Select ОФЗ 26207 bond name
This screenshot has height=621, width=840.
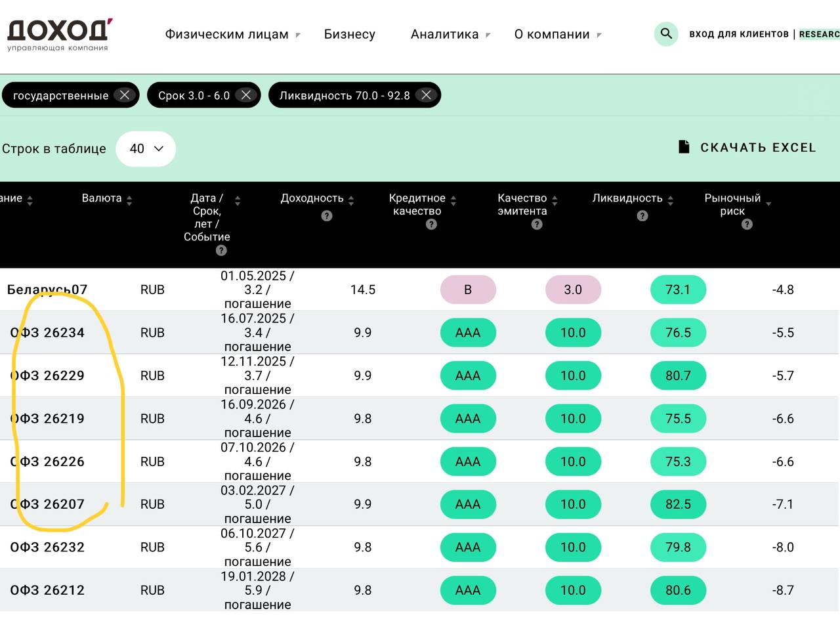click(47, 504)
